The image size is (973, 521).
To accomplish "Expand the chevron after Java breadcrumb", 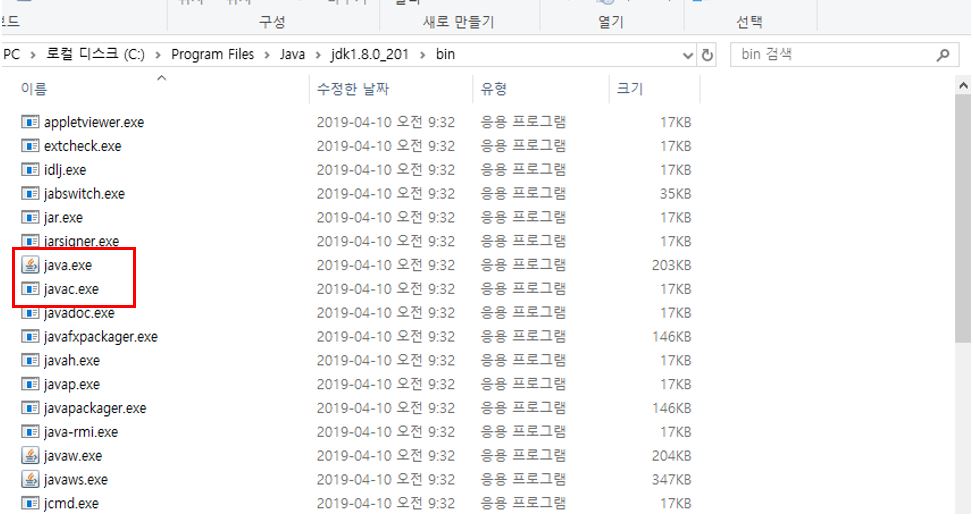I will (318, 55).
